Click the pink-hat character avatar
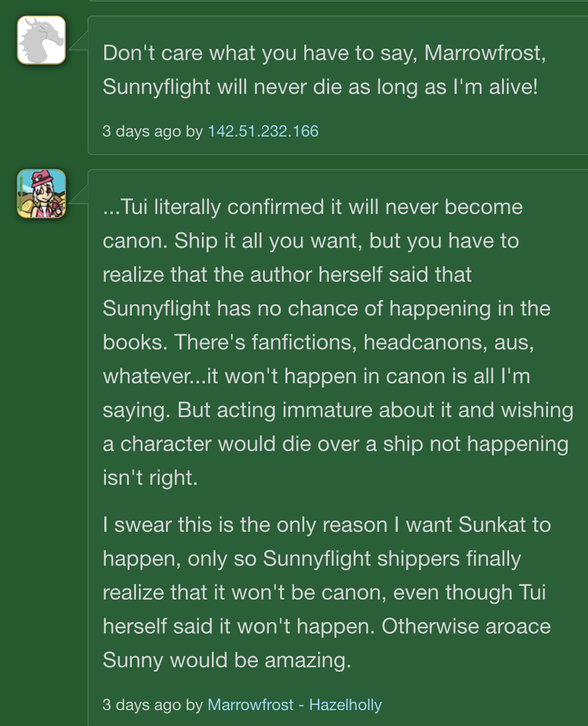 [x=41, y=194]
